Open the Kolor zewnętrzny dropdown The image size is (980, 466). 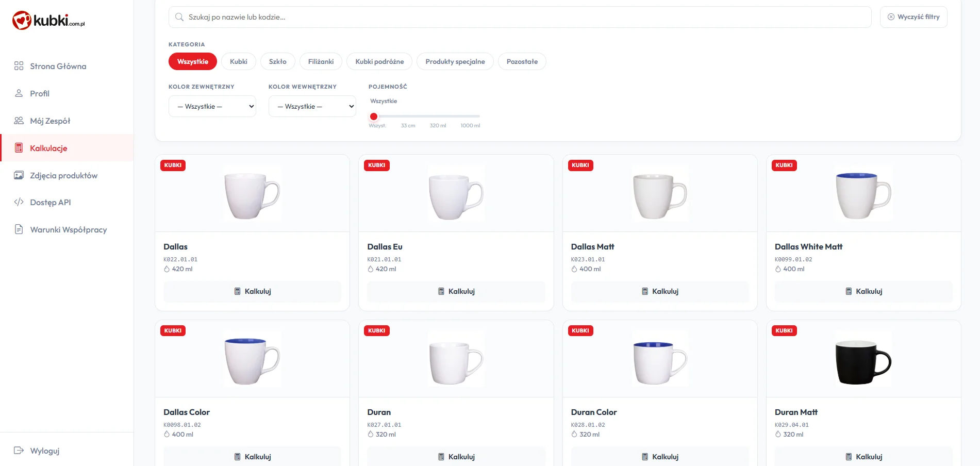tap(212, 106)
